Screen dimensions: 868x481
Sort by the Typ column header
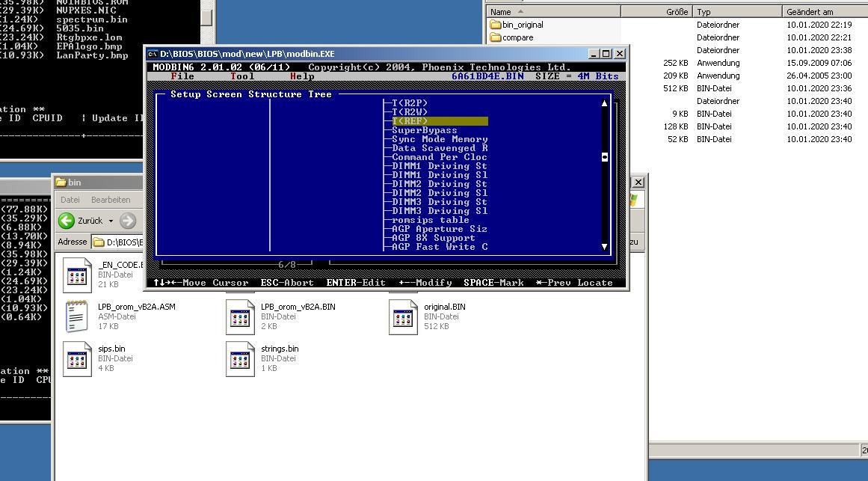coord(737,12)
